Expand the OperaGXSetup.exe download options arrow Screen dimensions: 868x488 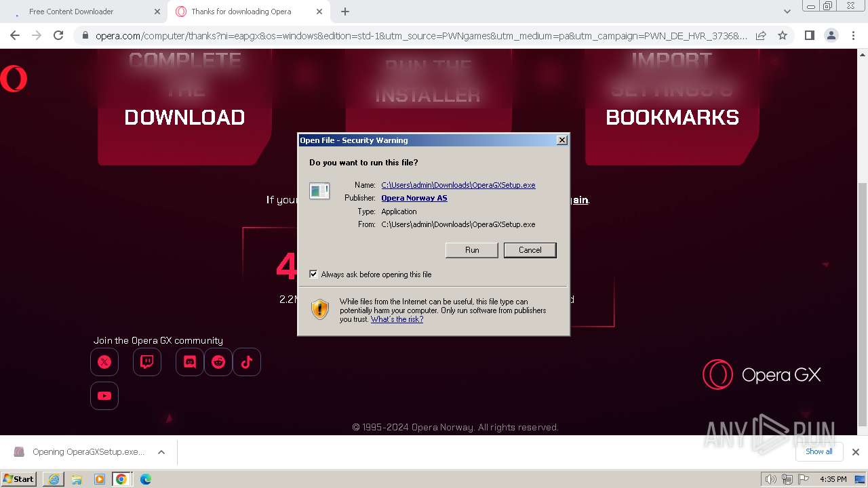(x=161, y=452)
